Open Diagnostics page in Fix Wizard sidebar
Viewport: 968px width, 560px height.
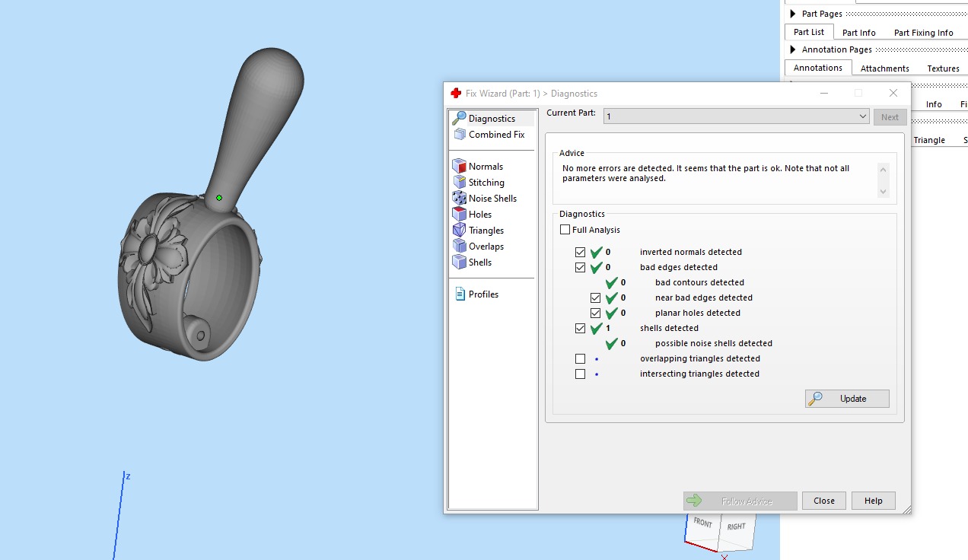(492, 119)
